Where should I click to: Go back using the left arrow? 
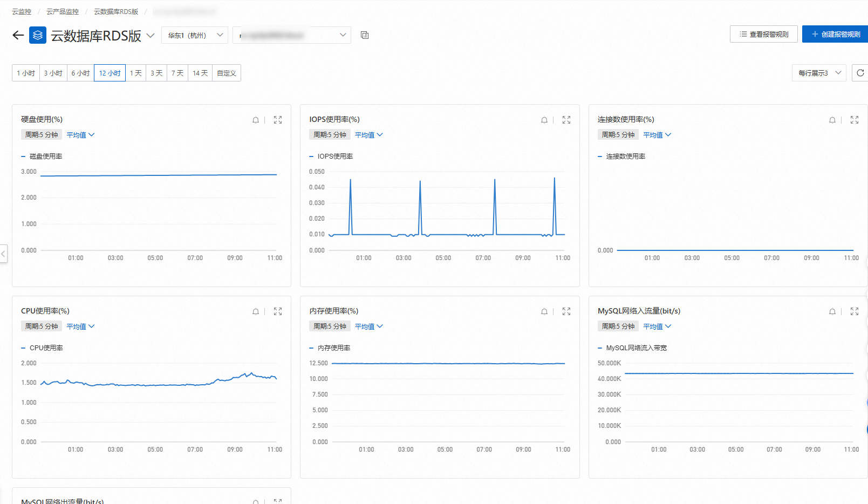click(18, 35)
